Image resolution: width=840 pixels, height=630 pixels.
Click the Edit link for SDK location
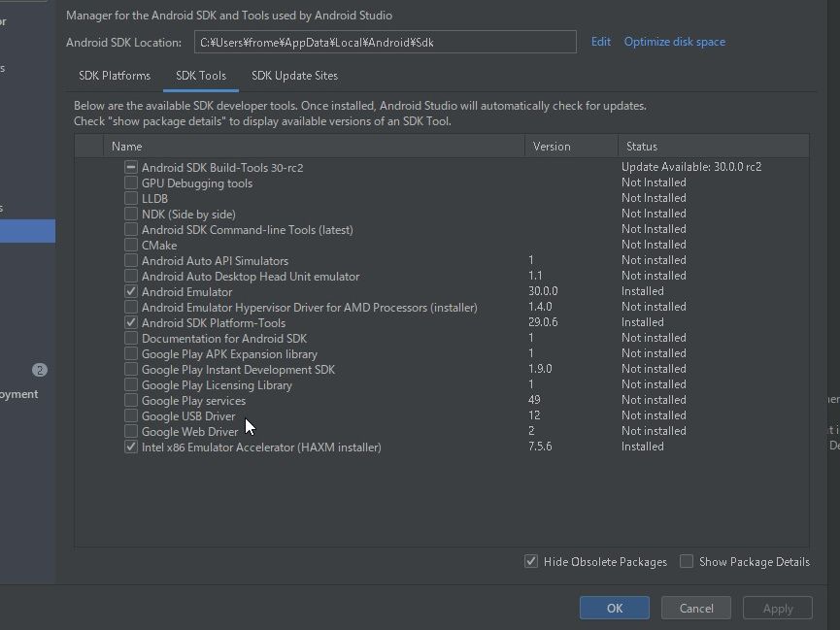(x=601, y=42)
